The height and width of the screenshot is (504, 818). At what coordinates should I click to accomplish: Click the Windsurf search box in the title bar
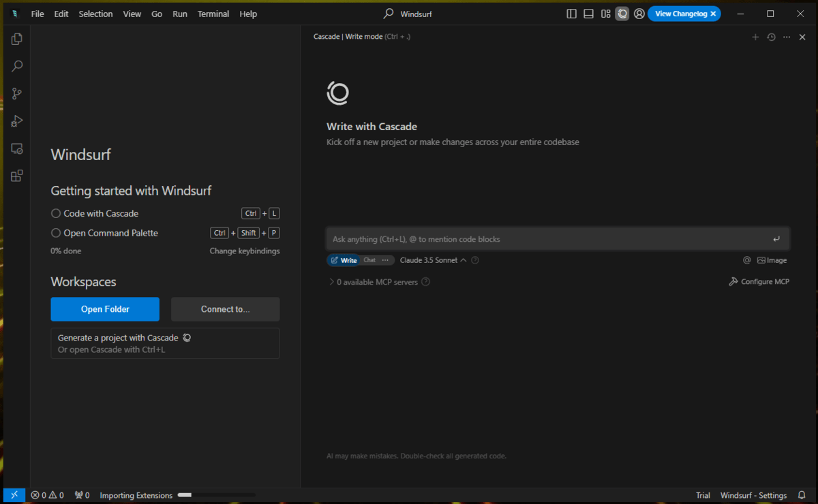coord(408,14)
